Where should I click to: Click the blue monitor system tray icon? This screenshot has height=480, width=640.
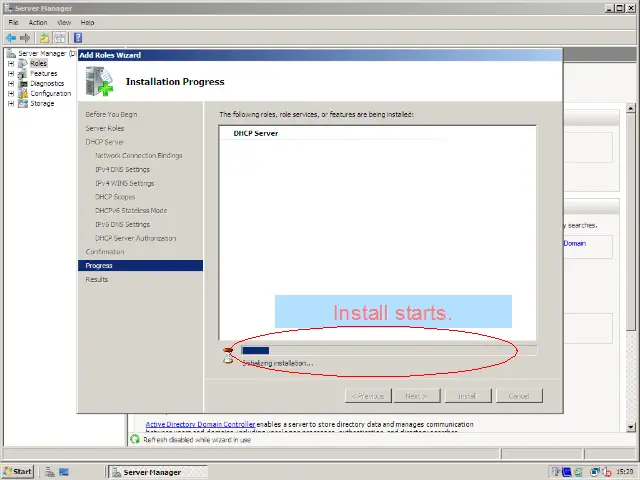(567, 472)
